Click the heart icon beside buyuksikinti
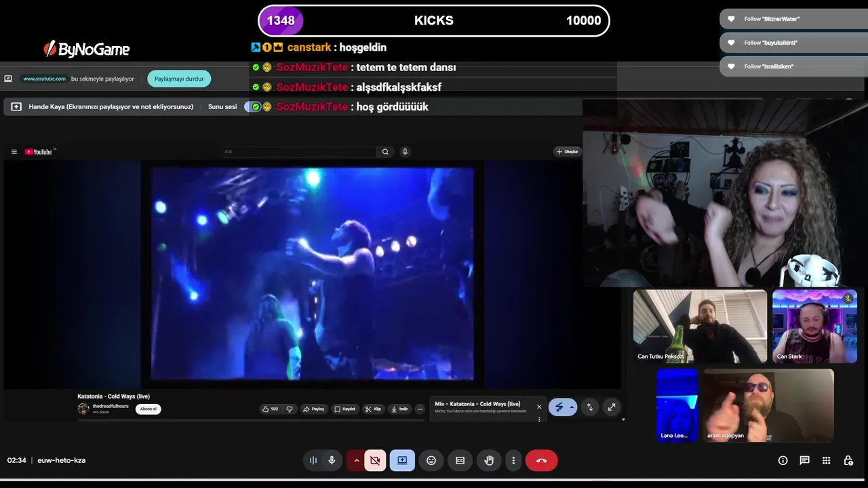Viewport: 868px width, 488px height. click(x=731, y=43)
